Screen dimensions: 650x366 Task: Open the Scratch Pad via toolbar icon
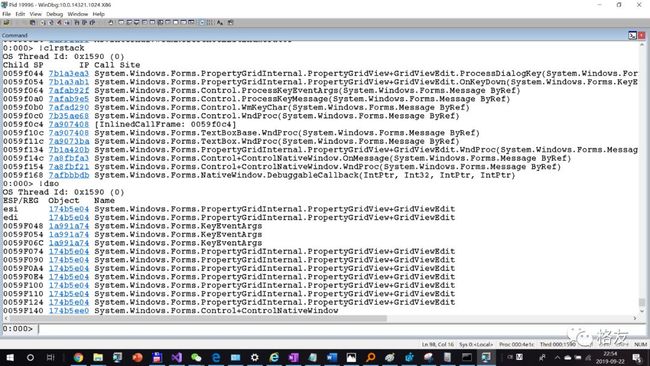[x=175, y=22]
